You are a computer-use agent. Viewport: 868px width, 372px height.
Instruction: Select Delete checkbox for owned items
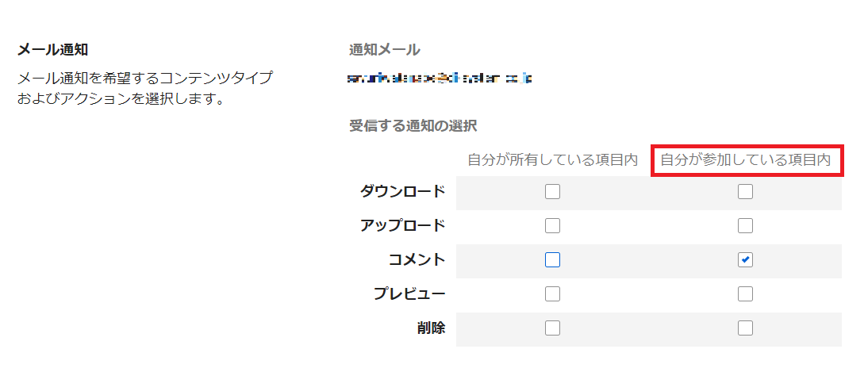pyautogui.click(x=553, y=328)
